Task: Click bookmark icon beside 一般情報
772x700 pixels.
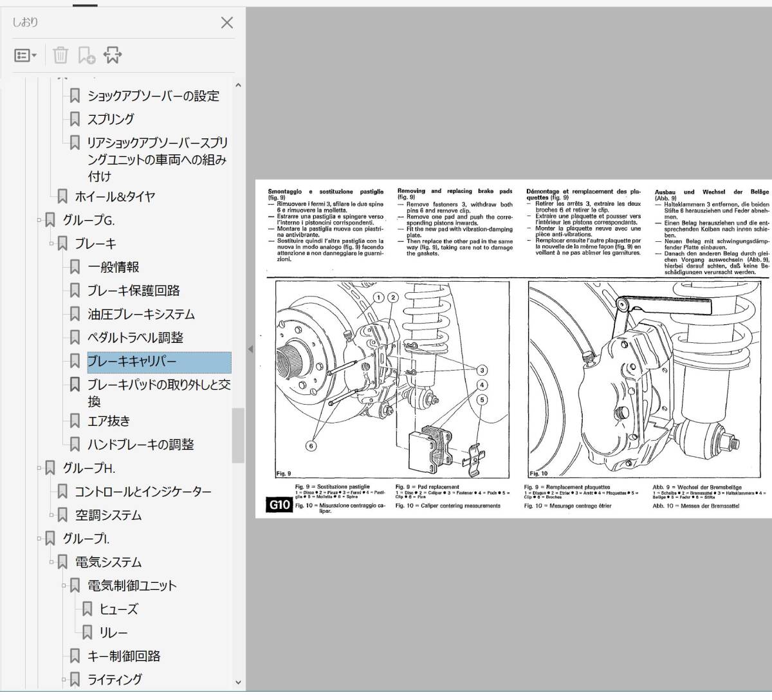Action: coord(75,267)
